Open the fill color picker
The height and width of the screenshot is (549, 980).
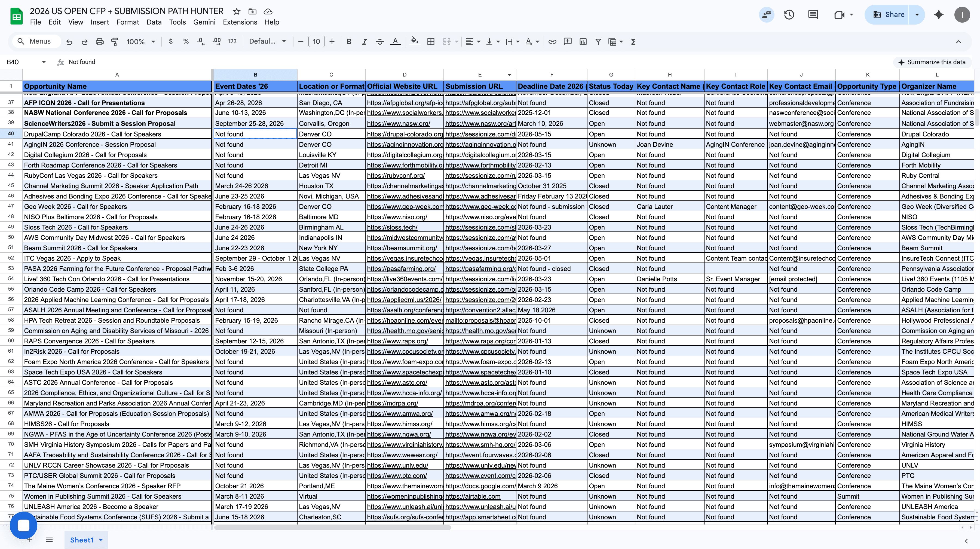pos(415,41)
